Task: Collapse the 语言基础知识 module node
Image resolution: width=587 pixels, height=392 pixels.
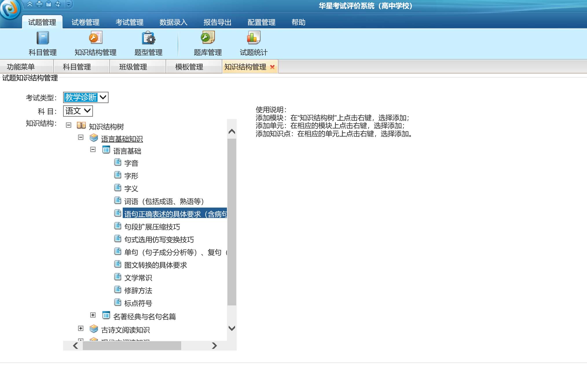Action: [x=81, y=137]
